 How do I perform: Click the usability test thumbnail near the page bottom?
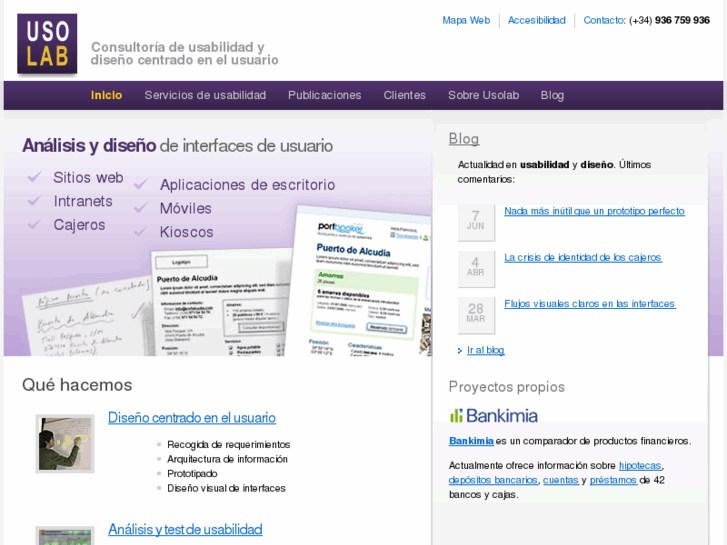point(65,536)
